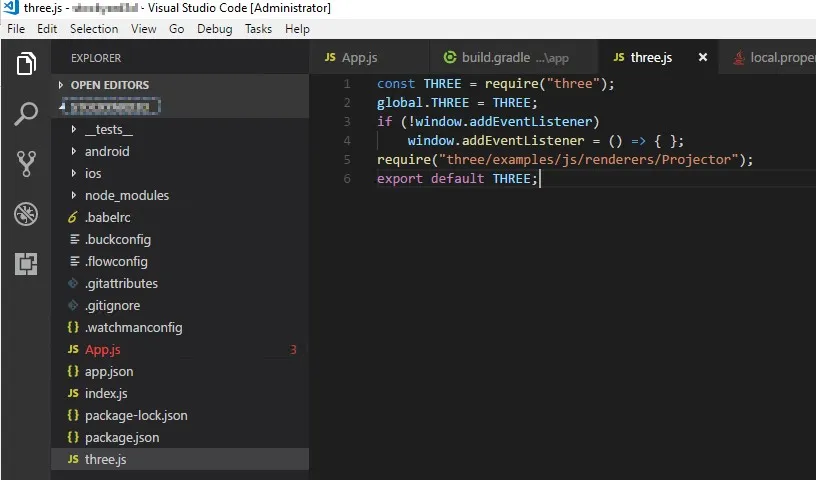Open index.js from the explorer
Image resolution: width=816 pixels, height=480 pixels.
click(x=182, y=393)
